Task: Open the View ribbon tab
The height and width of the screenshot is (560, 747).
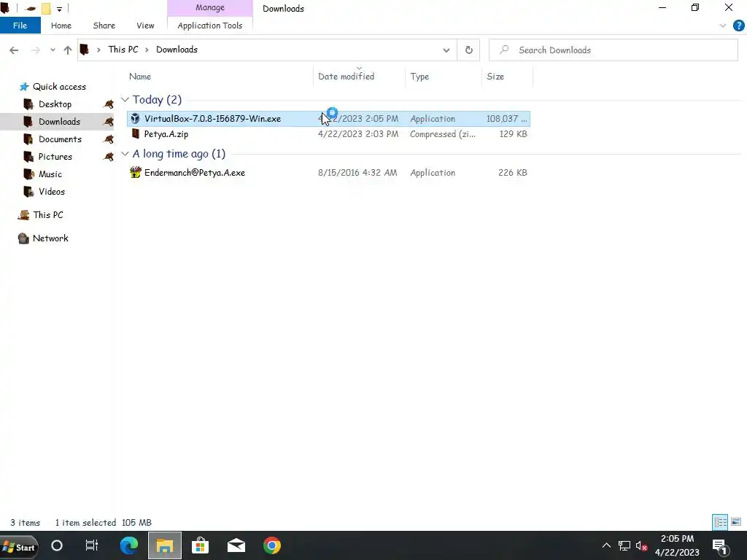Action: (145, 26)
